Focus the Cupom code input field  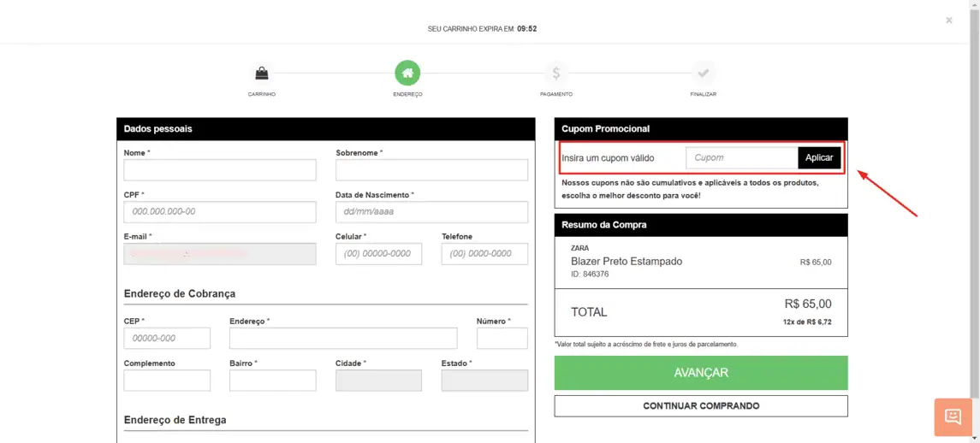point(742,157)
